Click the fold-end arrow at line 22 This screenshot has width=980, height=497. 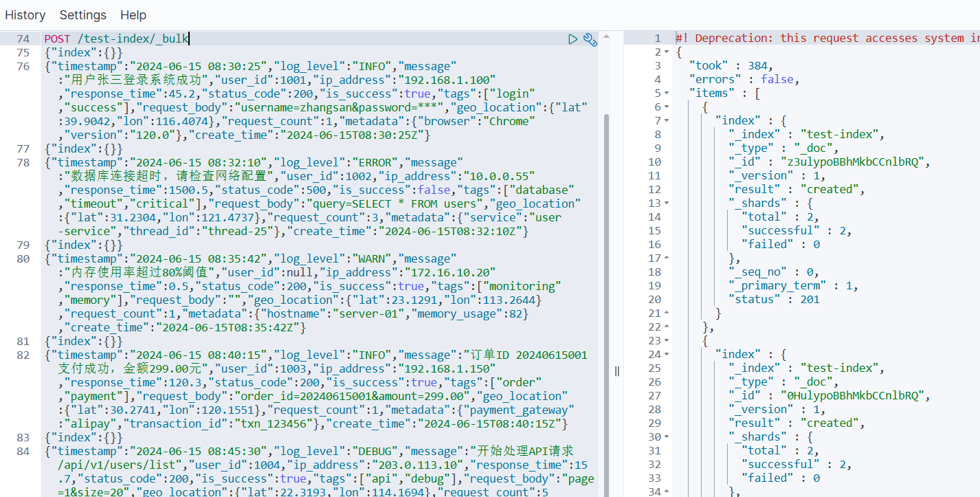tap(667, 327)
